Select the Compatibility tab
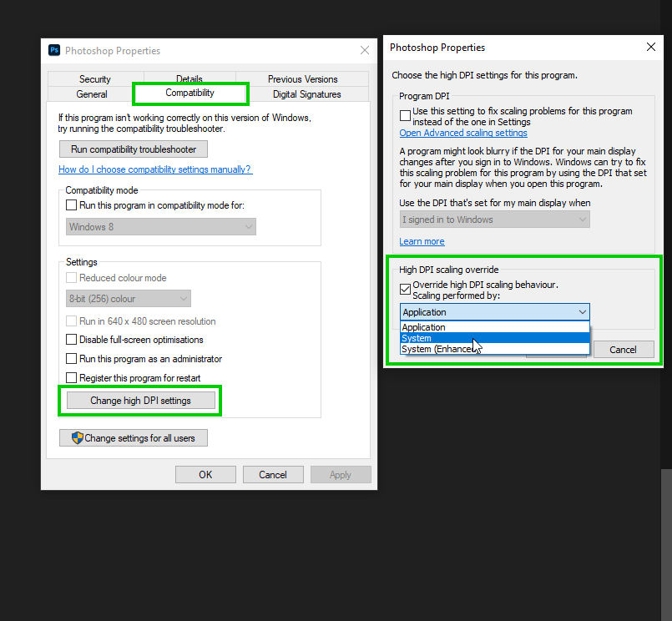The width and height of the screenshot is (672, 621). pyautogui.click(x=189, y=93)
